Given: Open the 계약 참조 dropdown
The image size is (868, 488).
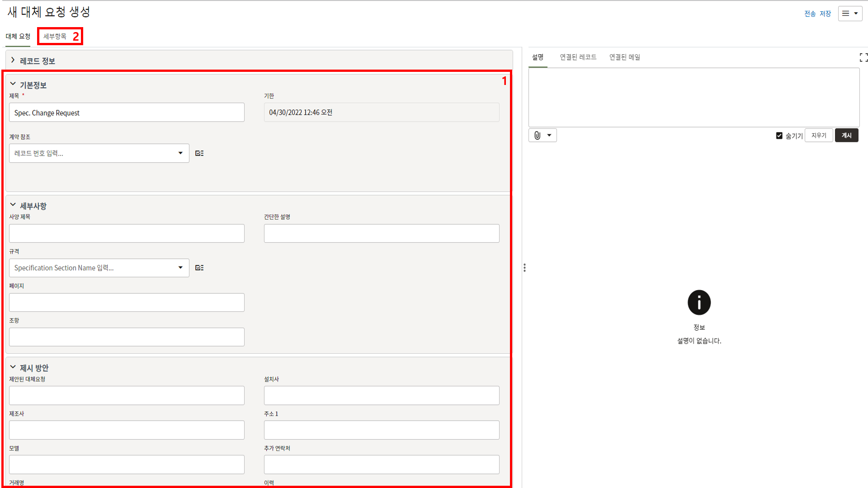Looking at the screenshot, I should pos(180,153).
